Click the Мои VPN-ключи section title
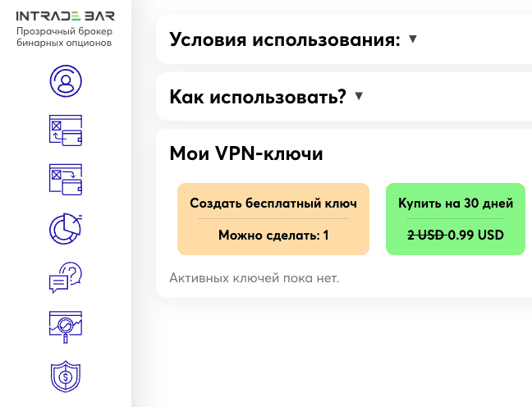This screenshot has width=532, height=407. coord(246,153)
